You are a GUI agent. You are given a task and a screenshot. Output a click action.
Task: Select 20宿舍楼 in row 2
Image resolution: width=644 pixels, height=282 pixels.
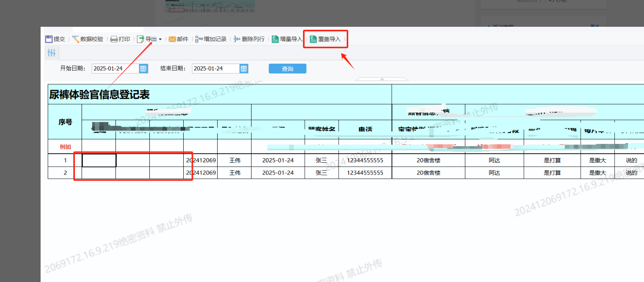pyautogui.click(x=428, y=172)
